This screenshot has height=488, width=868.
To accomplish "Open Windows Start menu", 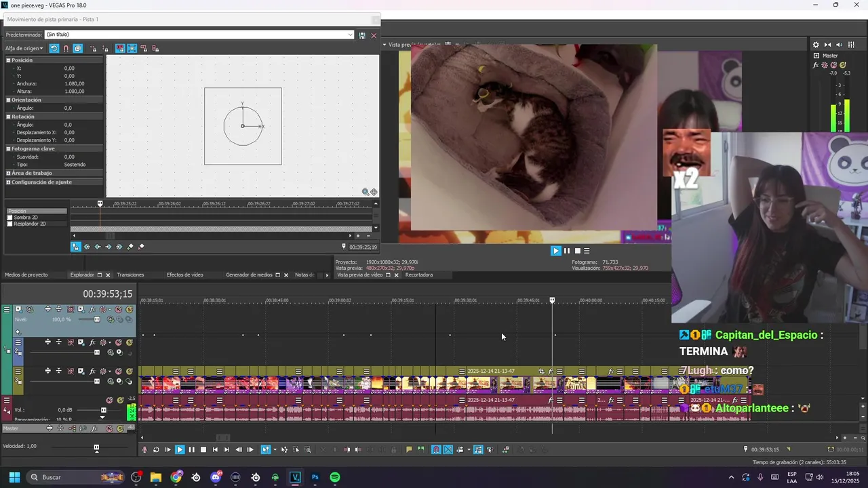I will click(14, 477).
